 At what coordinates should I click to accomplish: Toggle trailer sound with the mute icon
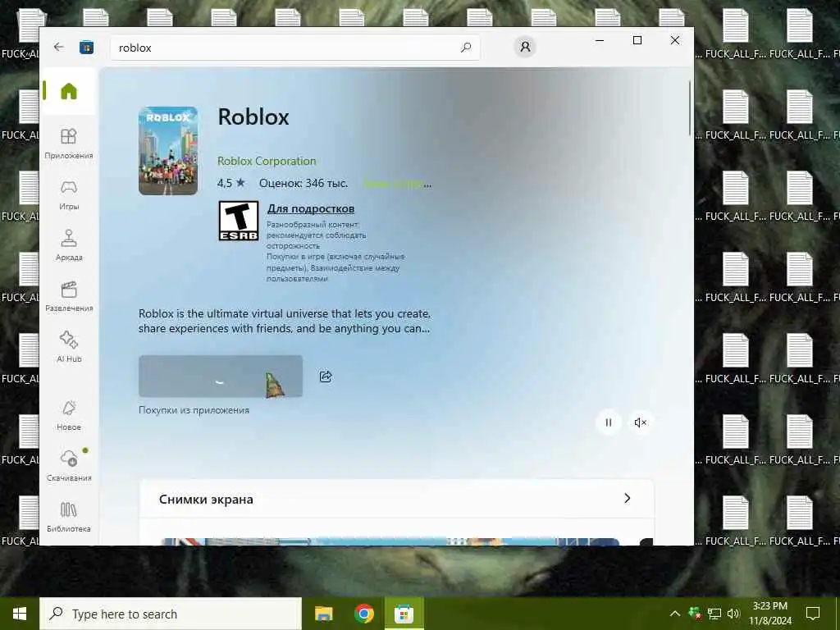tap(640, 422)
